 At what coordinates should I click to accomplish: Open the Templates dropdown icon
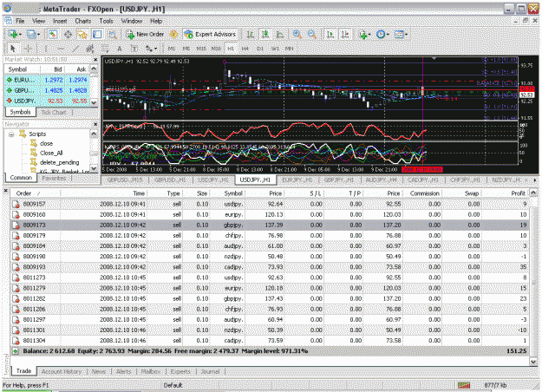(401, 34)
